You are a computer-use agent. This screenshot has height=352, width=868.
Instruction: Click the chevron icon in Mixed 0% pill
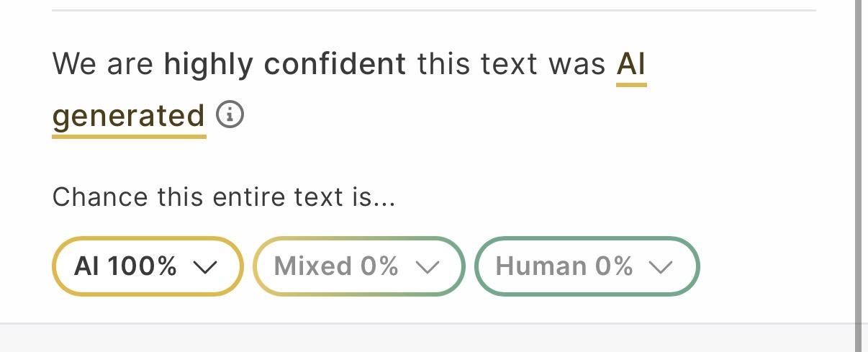428,267
